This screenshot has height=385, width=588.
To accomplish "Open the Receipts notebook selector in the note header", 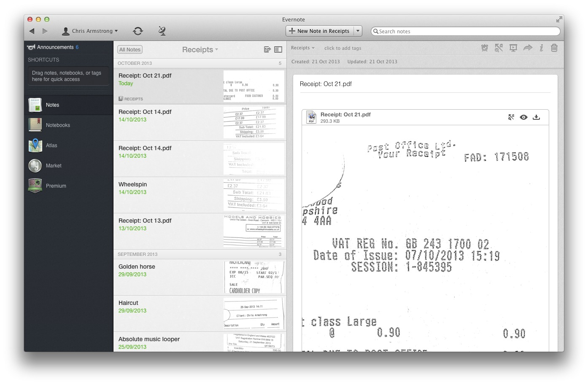I will pos(302,48).
